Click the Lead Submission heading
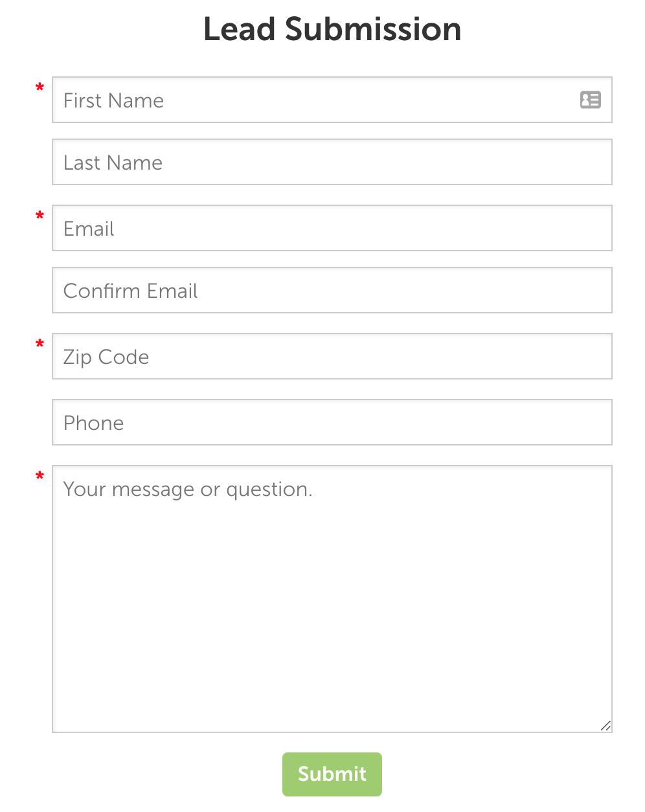Viewport: 645px width, 812px height. tap(332, 30)
